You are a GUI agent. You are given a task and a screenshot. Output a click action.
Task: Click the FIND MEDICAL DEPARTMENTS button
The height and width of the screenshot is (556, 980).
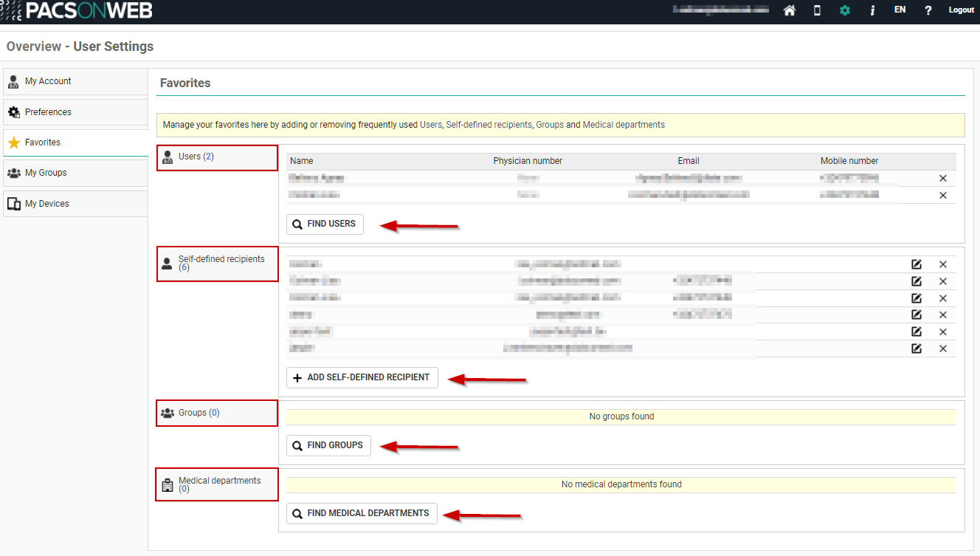tap(362, 513)
